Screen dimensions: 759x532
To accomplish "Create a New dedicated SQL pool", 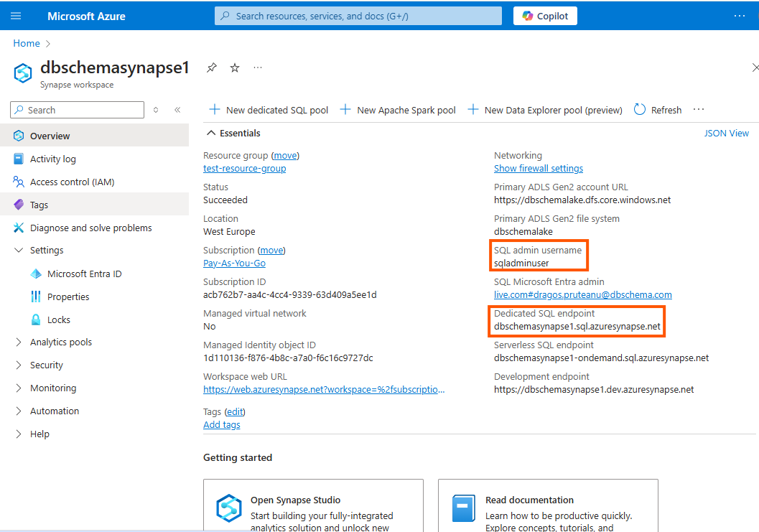I will click(x=269, y=110).
